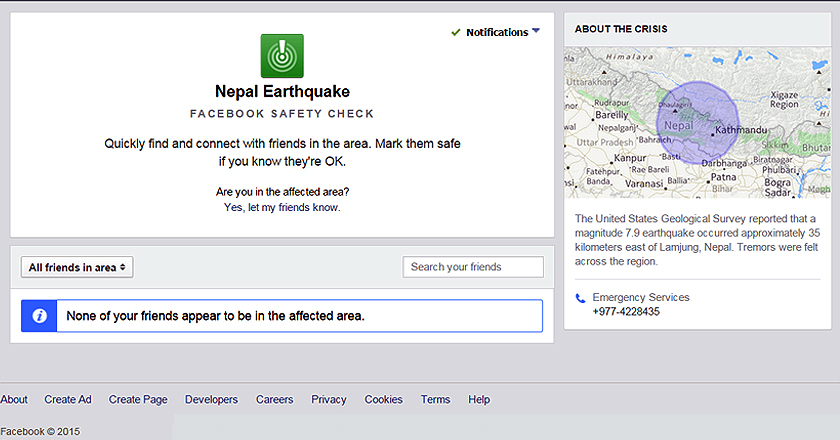Image resolution: width=840 pixels, height=440 pixels.
Task: Click the blue info icon in the alert
Action: pos(39,316)
